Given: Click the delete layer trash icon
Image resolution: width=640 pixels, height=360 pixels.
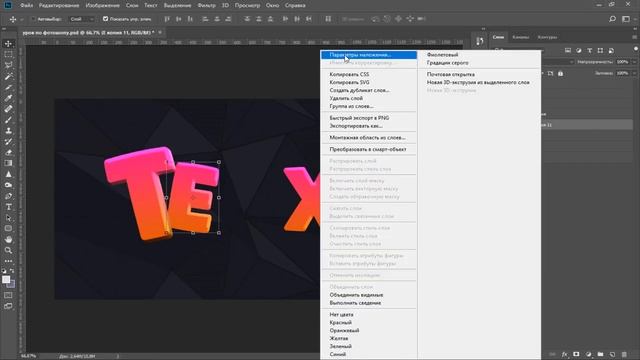Looking at the screenshot, I should pos(624,354).
